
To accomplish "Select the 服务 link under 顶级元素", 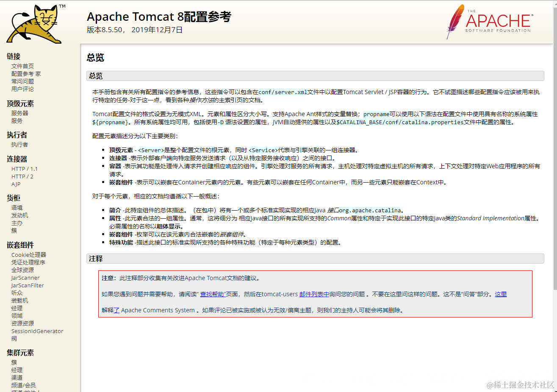I will pyautogui.click(x=17, y=121).
